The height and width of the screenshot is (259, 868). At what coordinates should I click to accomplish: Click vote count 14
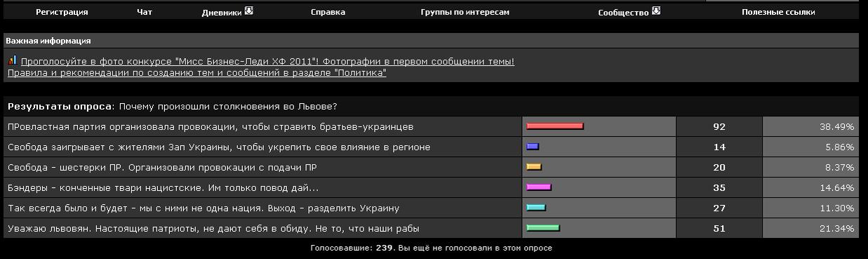tap(719, 147)
